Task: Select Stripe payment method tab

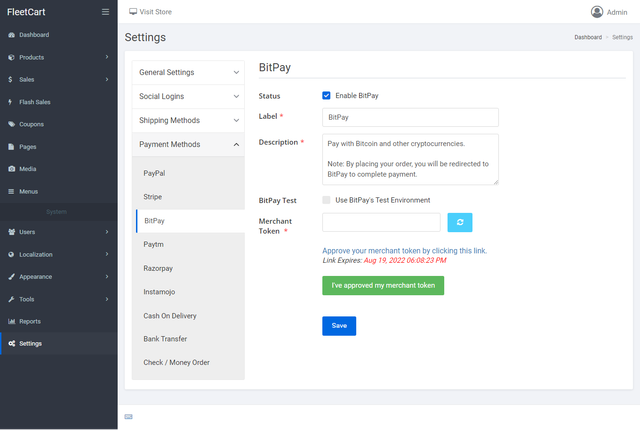Action: click(190, 197)
